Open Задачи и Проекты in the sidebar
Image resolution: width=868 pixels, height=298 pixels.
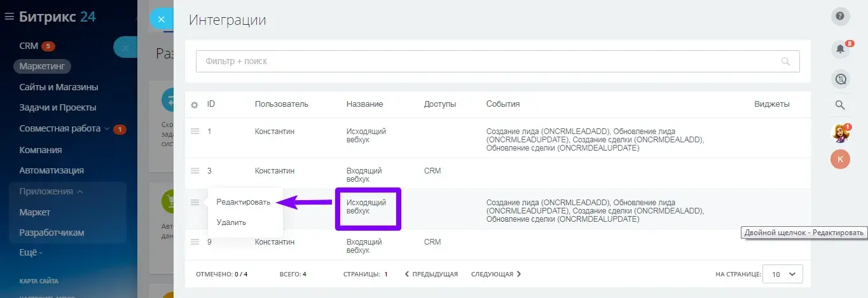coord(58,107)
